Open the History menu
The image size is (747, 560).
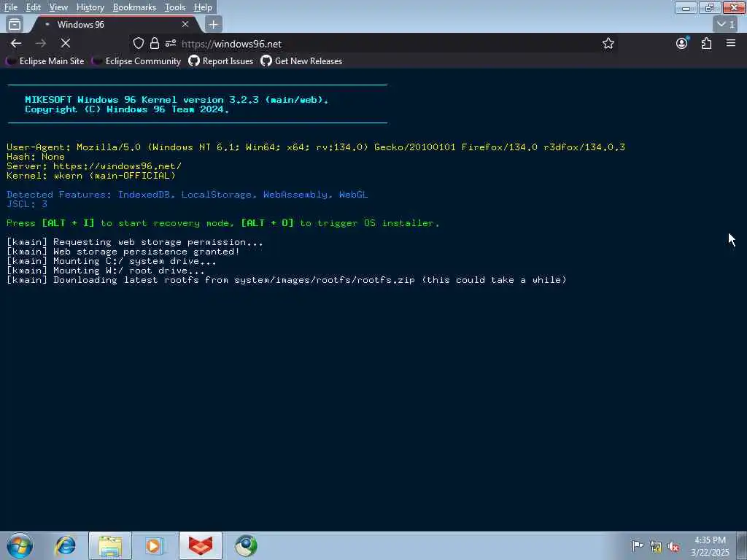(90, 7)
